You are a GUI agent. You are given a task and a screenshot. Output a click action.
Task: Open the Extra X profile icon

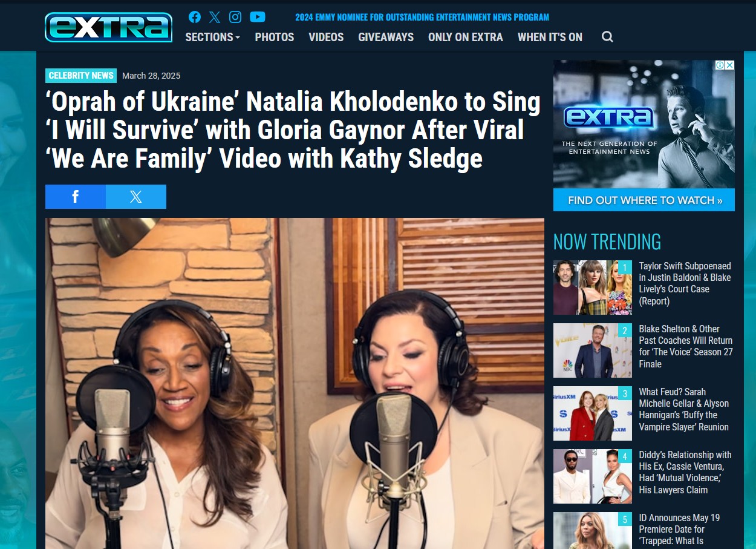tap(215, 17)
